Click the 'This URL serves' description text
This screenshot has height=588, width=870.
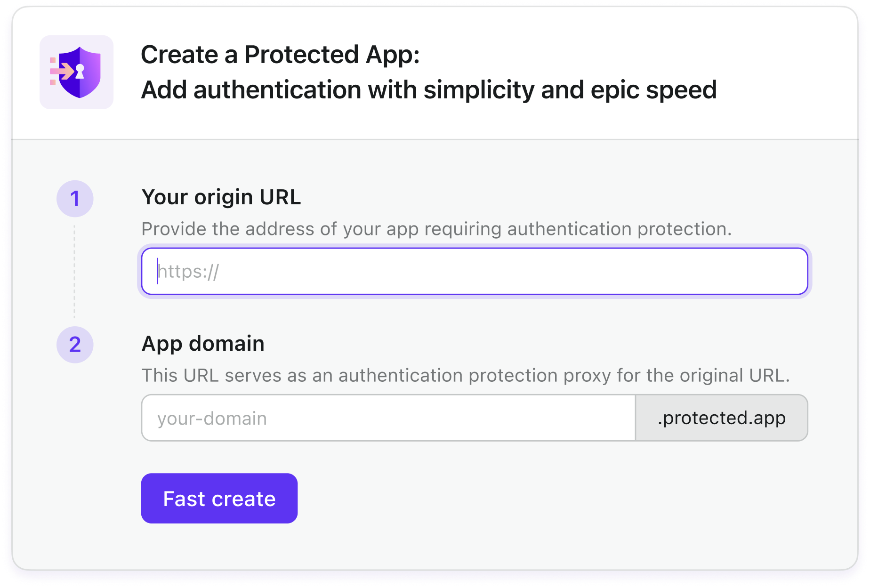(465, 376)
